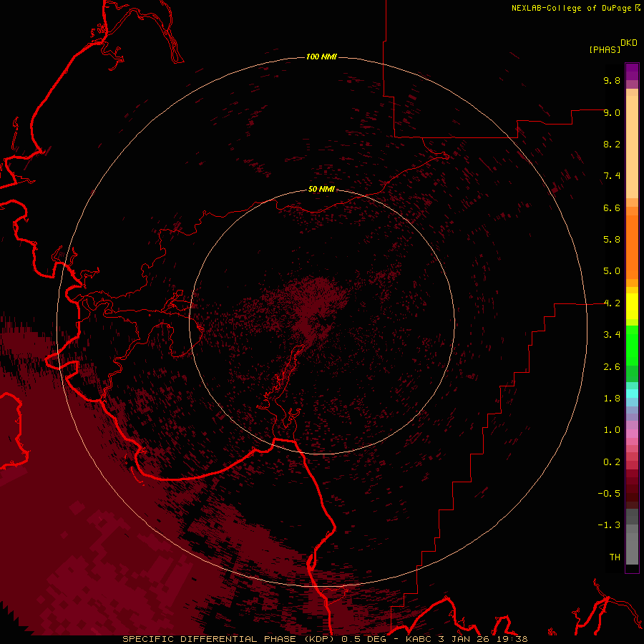Click the purple top color bar segment
The image size is (644, 644).
(632, 72)
